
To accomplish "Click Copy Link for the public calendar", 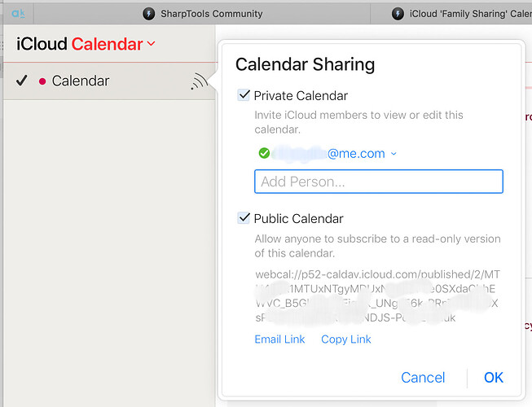I will click(x=346, y=339).
